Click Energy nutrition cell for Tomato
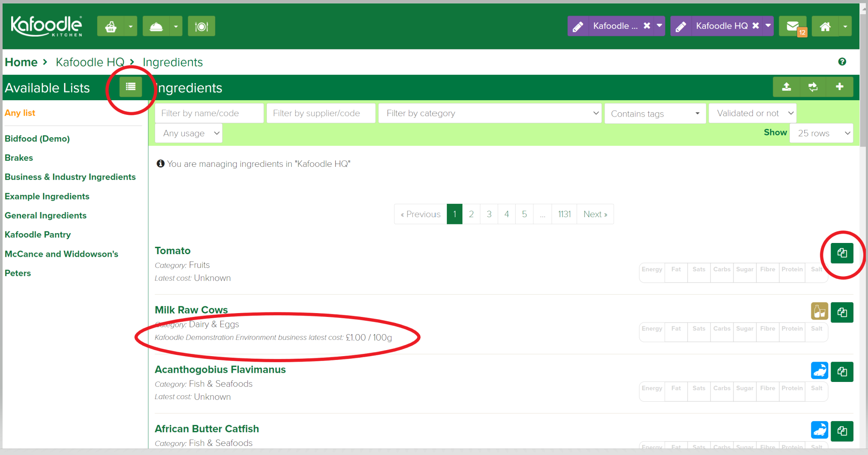The height and width of the screenshot is (455, 868). pos(652,273)
